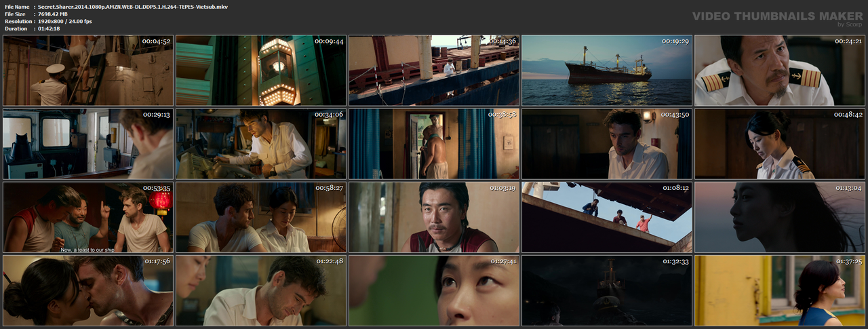Open the thumbnail marked 00:58:27
Screen dimensions: 868x329
point(261,217)
